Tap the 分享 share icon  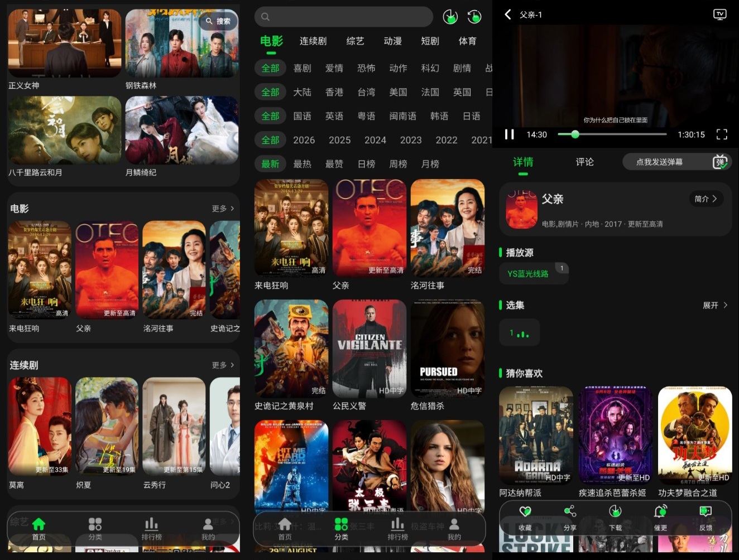click(x=570, y=511)
